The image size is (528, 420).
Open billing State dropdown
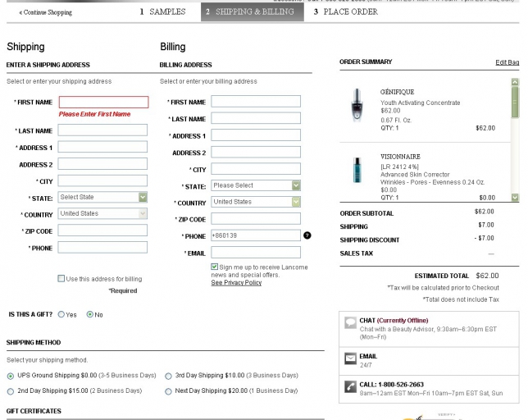(256, 185)
